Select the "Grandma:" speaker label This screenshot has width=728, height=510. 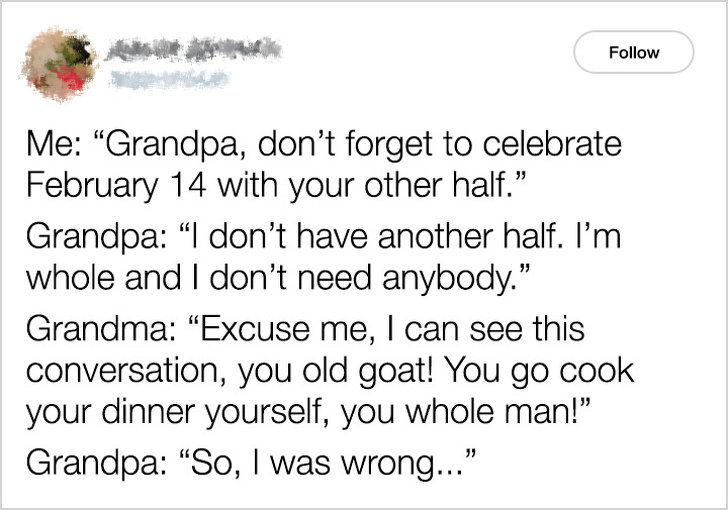101,329
